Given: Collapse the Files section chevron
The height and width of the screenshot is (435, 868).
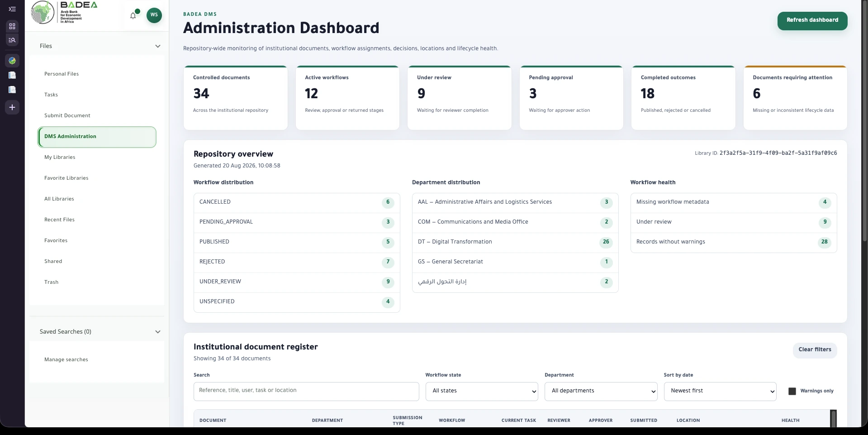Looking at the screenshot, I should 158,46.
